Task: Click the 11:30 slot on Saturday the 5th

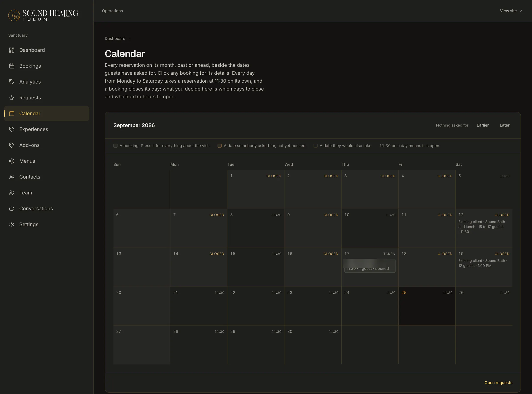Action: [505, 176]
